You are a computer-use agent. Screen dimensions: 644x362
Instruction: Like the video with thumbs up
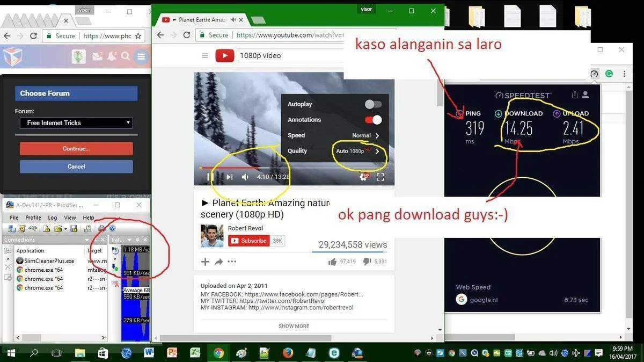pos(332,262)
